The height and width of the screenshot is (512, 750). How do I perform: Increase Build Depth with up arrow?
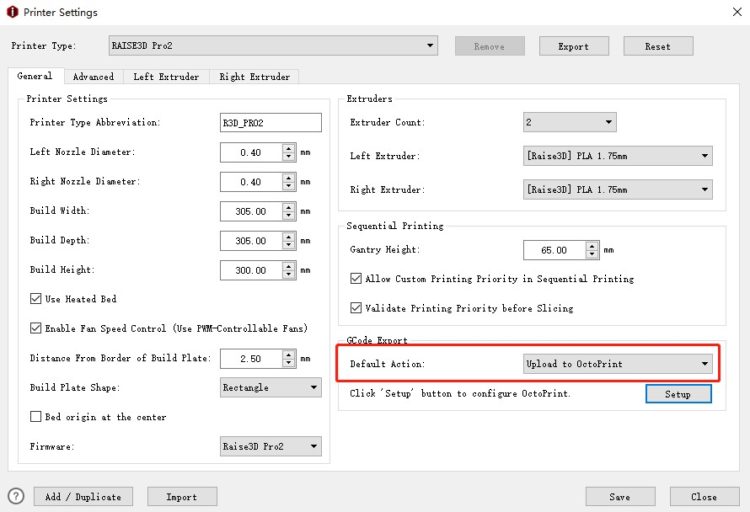coord(289,236)
